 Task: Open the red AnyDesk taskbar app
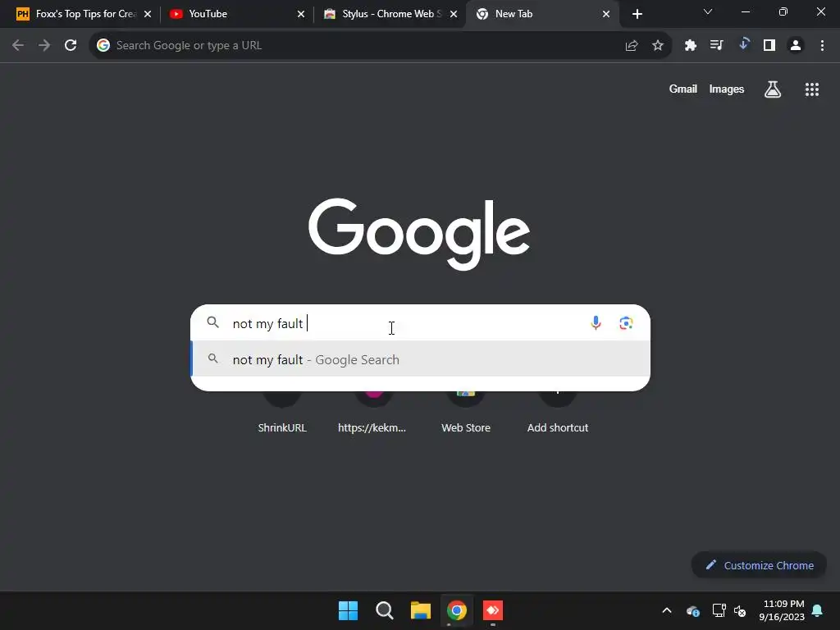click(x=493, y=610)
